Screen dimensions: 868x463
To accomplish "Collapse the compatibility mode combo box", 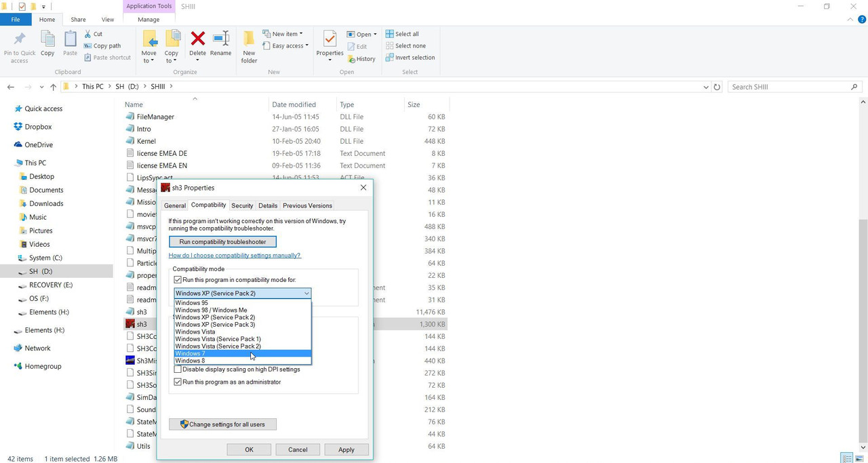I will pyautogui.click(x=307, y=294).
